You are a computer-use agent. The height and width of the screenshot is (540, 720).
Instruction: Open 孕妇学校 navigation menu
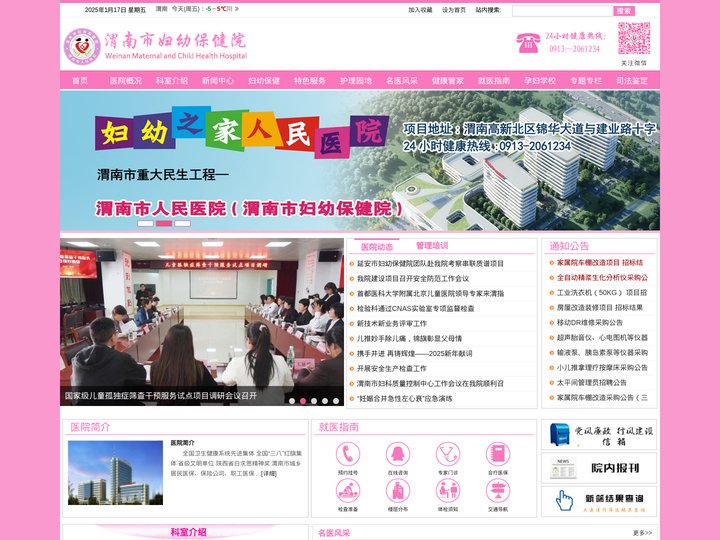[540, 80]
